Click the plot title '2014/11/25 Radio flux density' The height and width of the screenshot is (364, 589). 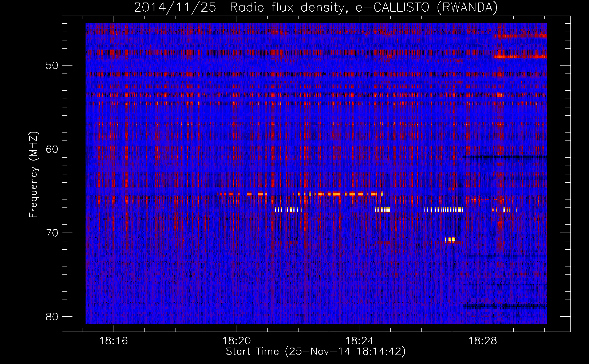coord(316,8)
